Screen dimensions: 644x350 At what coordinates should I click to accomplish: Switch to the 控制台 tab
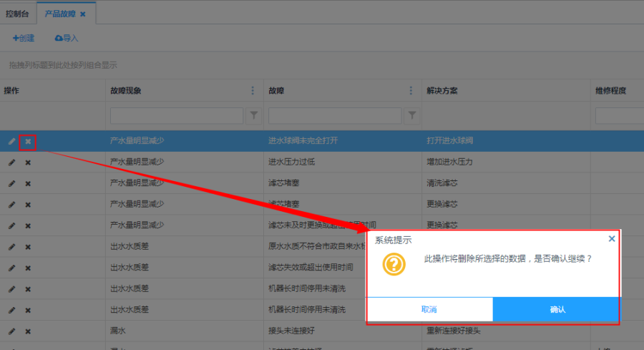point(17,14)
